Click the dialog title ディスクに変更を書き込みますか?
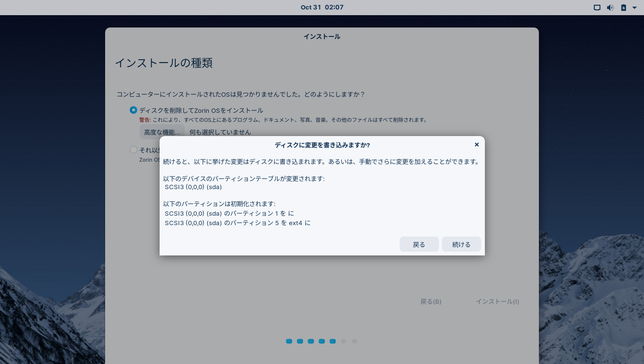The height and width of the screenshot is (364, 644). tap(322, 145)
